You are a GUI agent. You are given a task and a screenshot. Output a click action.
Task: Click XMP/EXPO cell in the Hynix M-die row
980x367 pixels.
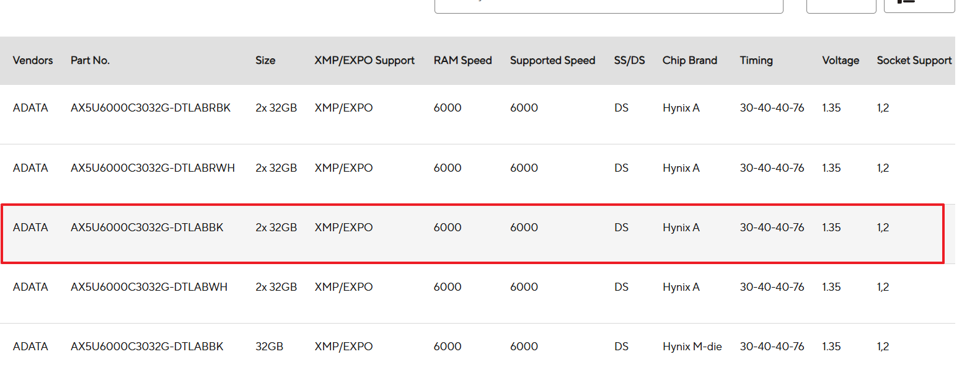pos(343,347)
